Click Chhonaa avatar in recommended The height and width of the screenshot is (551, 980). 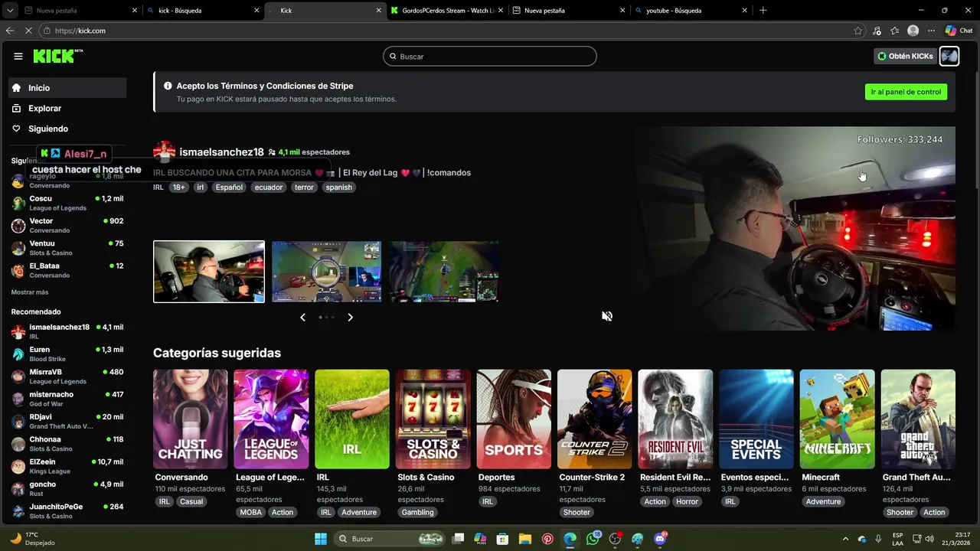point(18,444)
